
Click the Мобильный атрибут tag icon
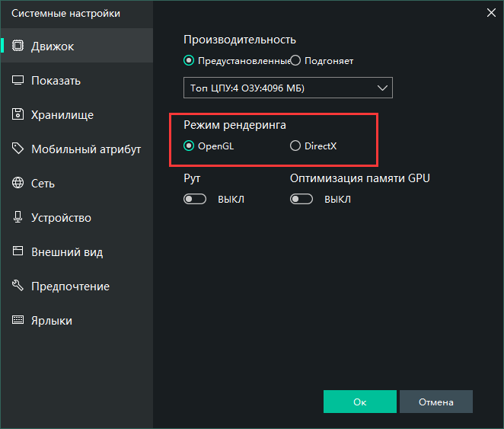(x=18, y=149)
